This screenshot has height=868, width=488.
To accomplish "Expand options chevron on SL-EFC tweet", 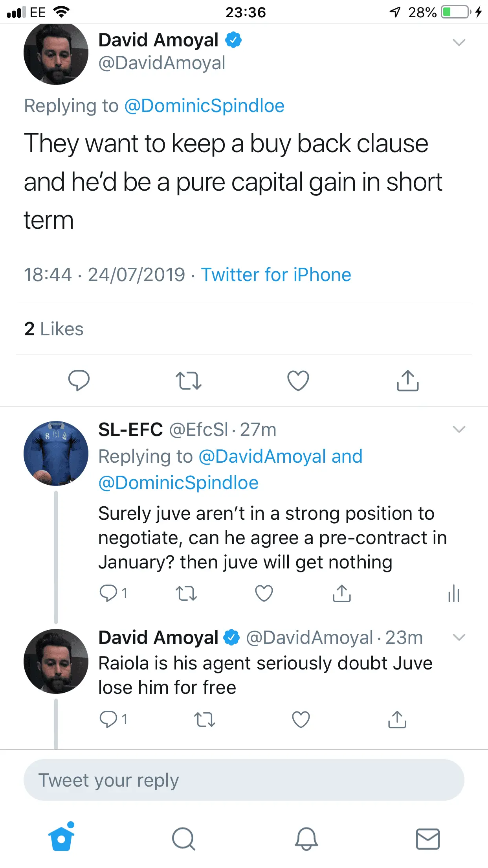I will (459, 429).
